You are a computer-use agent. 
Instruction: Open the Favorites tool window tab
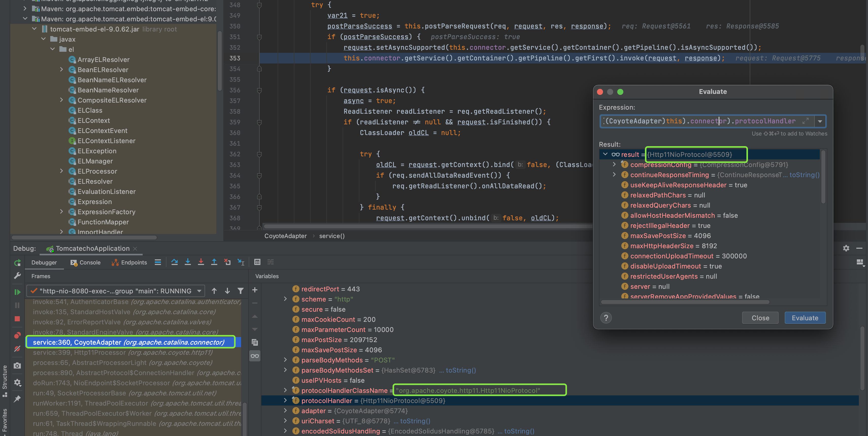tap(5, 421)
